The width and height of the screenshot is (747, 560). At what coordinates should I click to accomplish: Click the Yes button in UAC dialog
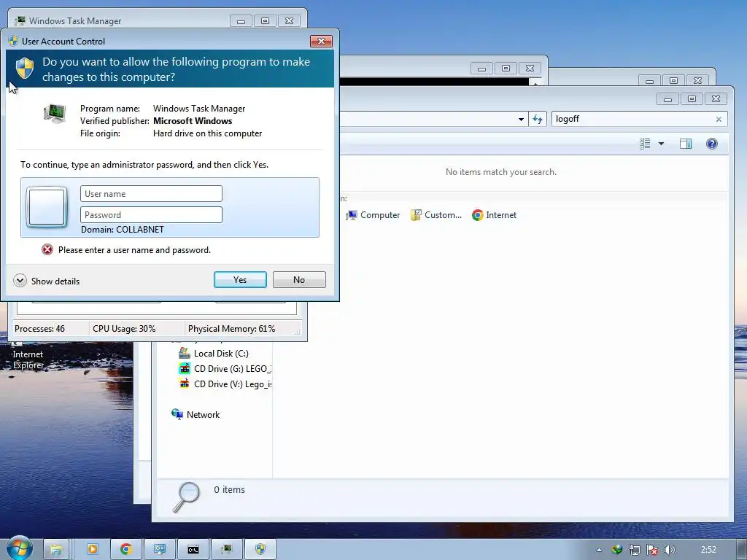click(240, 279)
